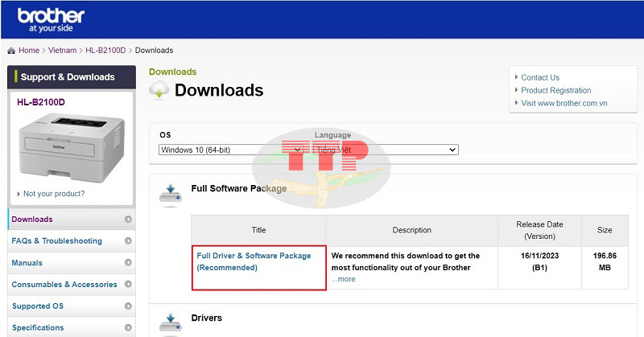Click the Release Date (Version) header

[x=539, y=230]
